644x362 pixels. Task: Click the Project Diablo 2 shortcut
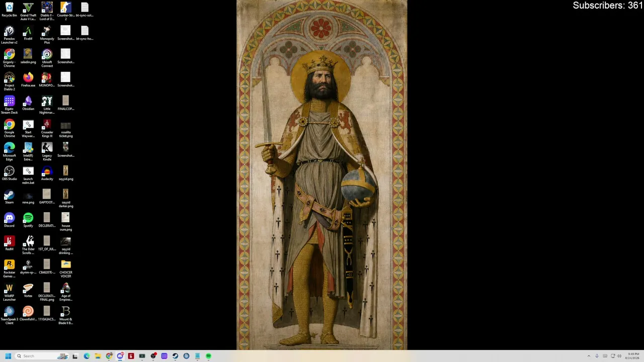point(9,81)
